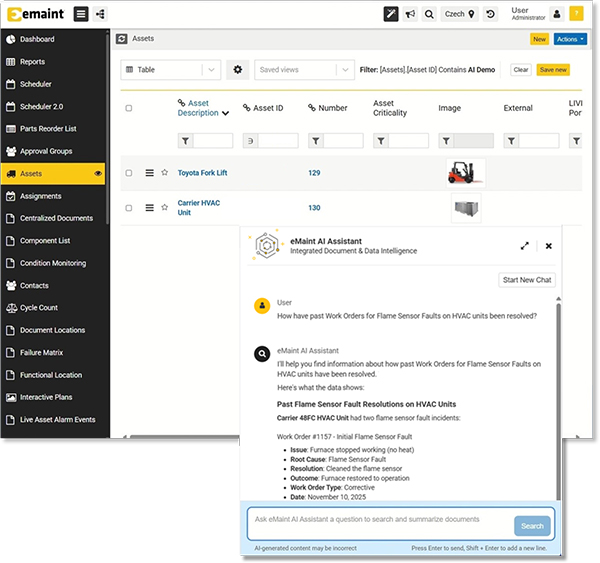Open the Toyota Fork Lift link
This screenshot has width=600, height=563.
point(202,173)
